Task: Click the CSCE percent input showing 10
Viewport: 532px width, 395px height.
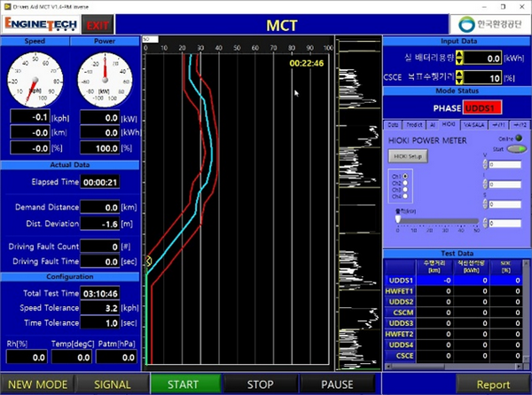Action: pos(482,78)
